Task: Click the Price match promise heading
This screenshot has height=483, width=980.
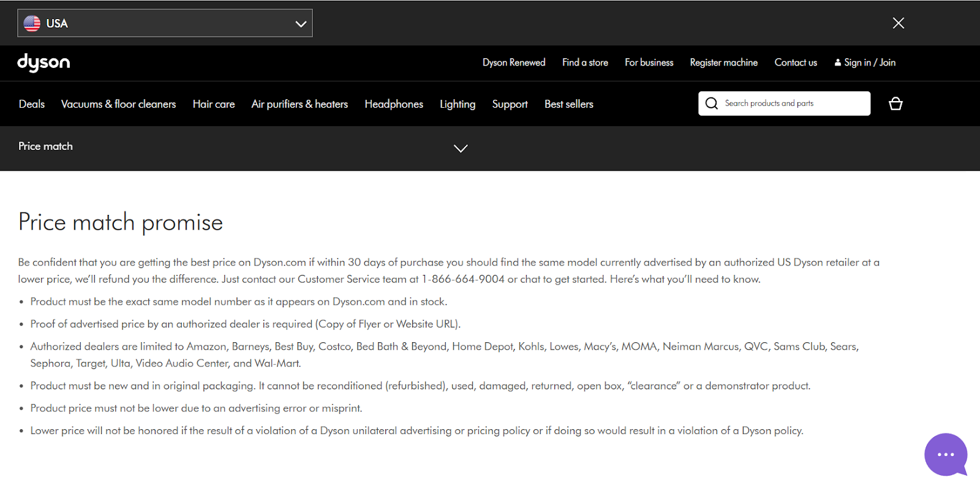Action: pyautogui.click(x=121, y=222)
